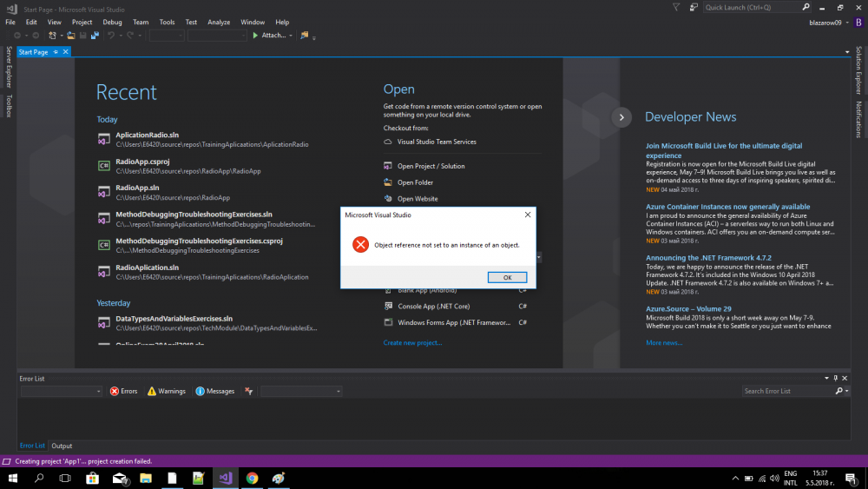
Task: Open the Debug menu
Action: [x=112, y=23]
